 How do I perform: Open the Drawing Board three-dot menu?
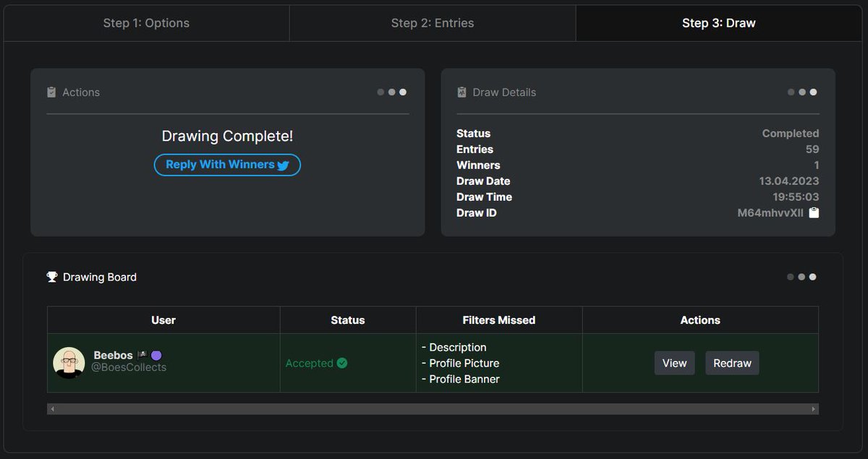coord(801,277)
